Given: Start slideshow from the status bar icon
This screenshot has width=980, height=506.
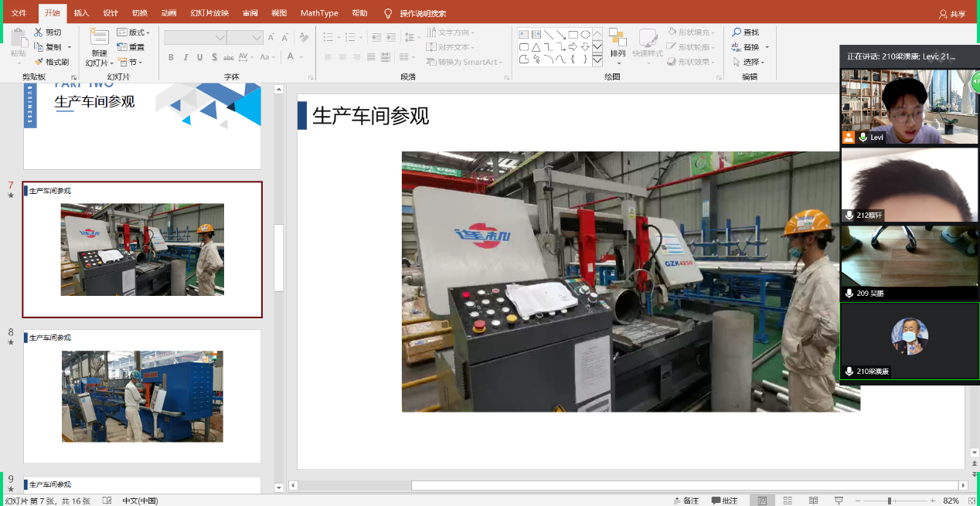Looking at the screenshot, I should coord(839,501).
